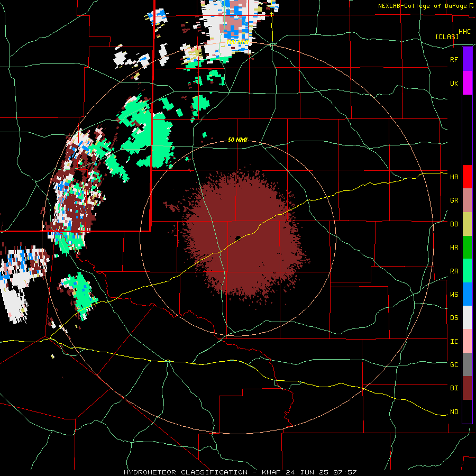The width and height of the screenshot is (476, 476).
Task: Click the WS legend label
Action: point(454,294)
